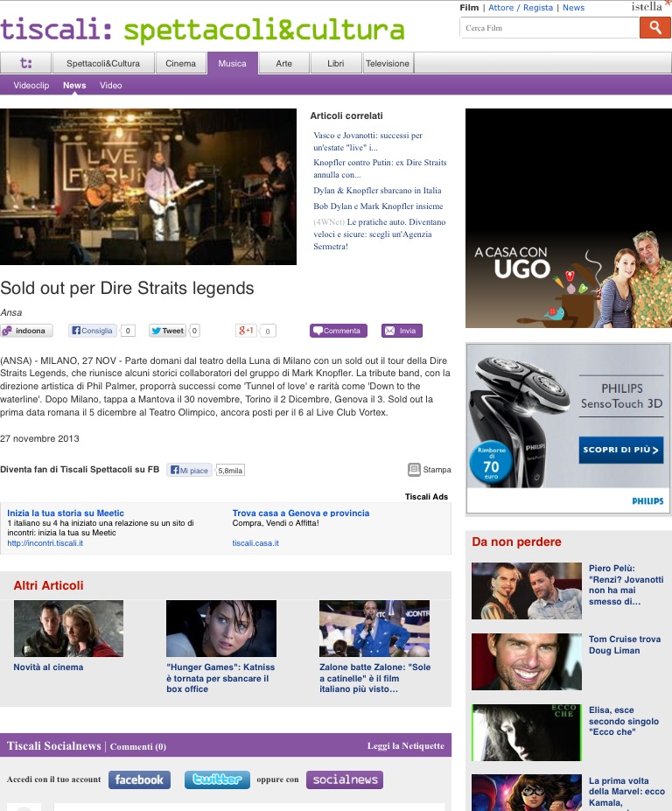Tweet this article
672x811 pixels.
point(168,331)
